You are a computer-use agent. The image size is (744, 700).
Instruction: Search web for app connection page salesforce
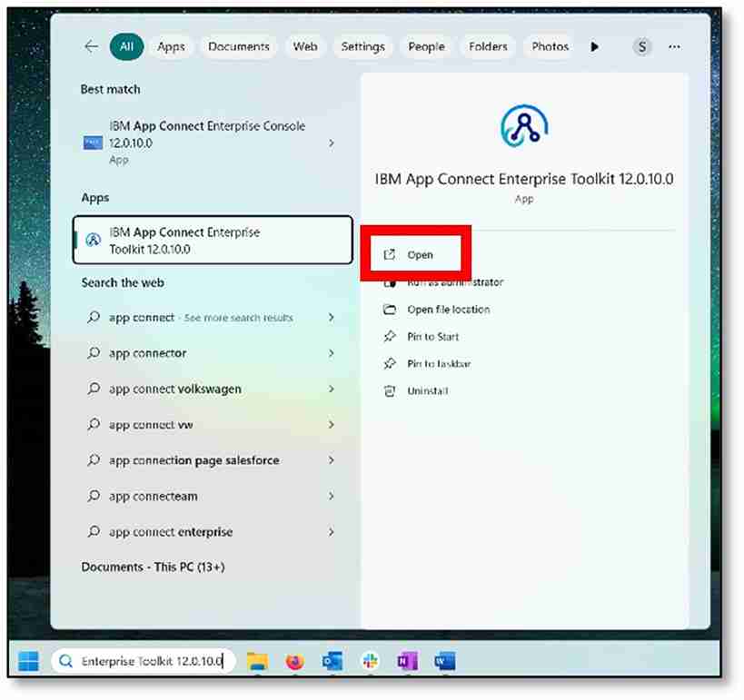pyautogui.click(x=213, y=460)
